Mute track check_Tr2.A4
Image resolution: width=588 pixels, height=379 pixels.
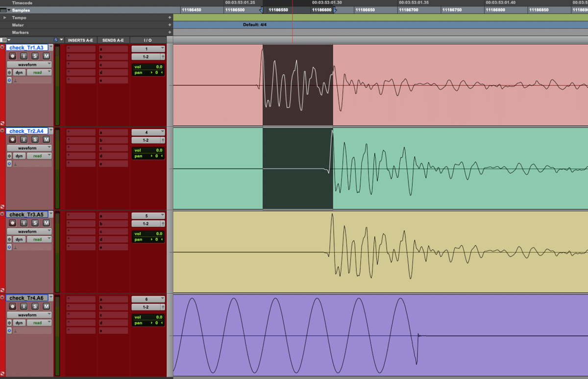(x=47, y=140)
